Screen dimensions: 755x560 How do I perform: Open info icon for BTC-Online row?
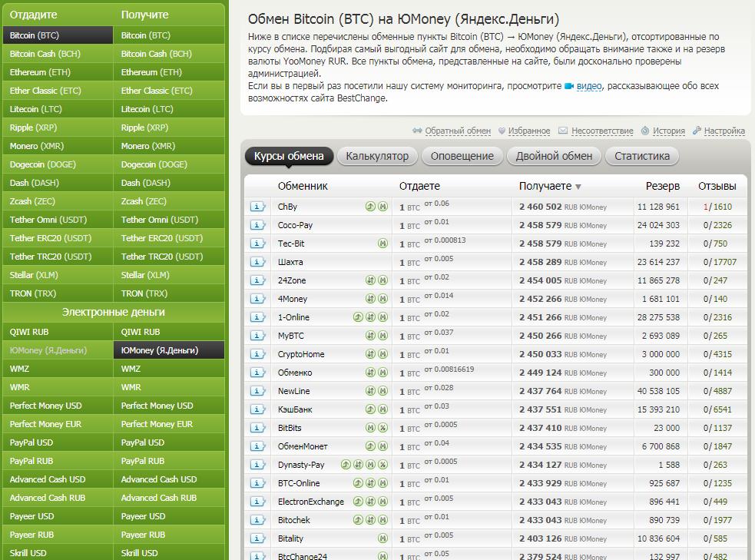(x=257, y=483)
